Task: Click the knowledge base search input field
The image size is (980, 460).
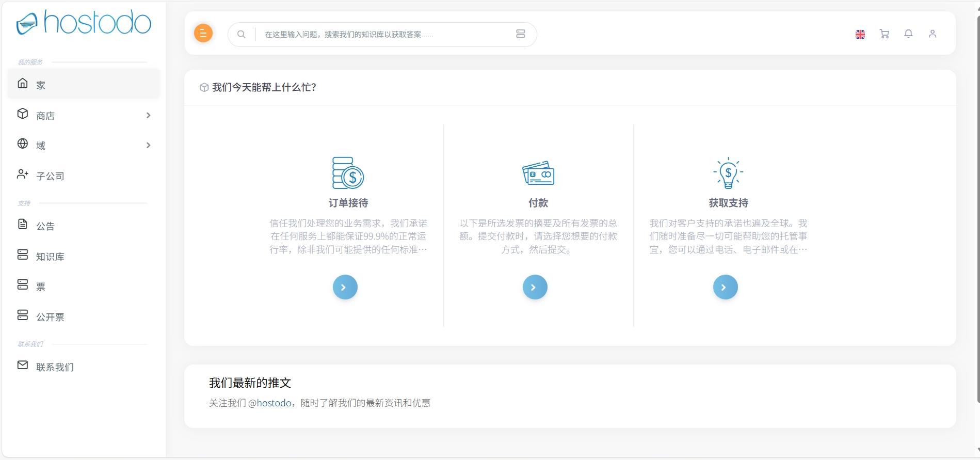Action: (382, 35)
